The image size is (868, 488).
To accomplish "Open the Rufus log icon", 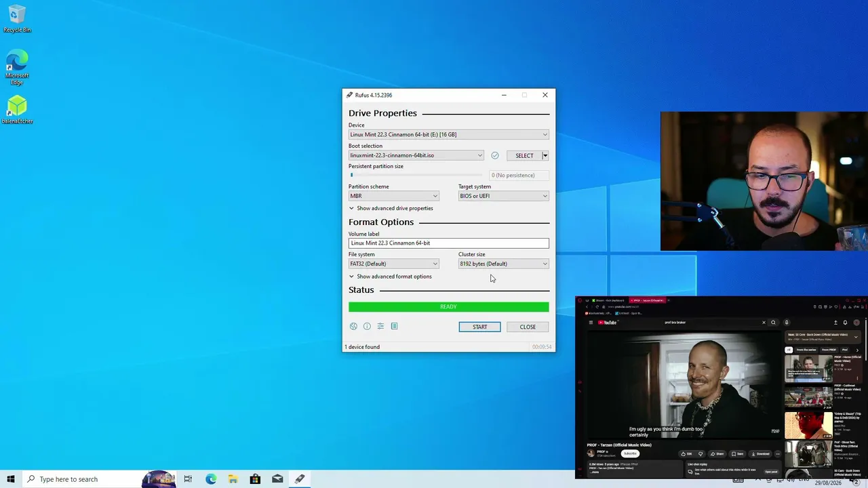I will [x=394, y=327].
